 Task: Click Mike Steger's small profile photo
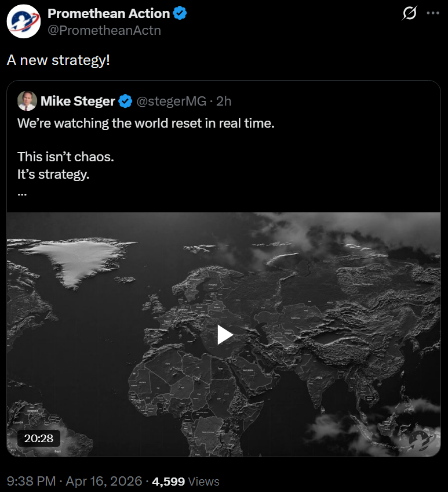[x=27, y=102]
